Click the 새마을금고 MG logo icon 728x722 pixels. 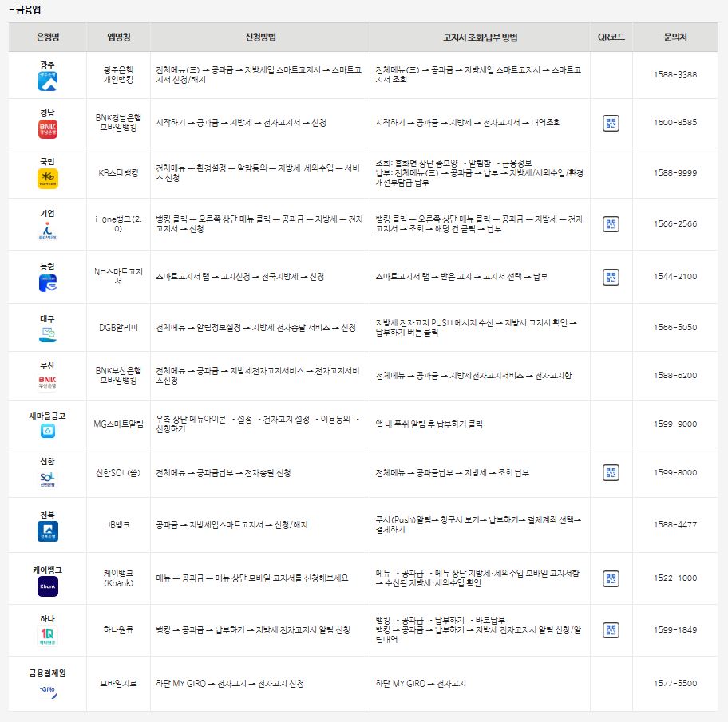tap(47, 431)
